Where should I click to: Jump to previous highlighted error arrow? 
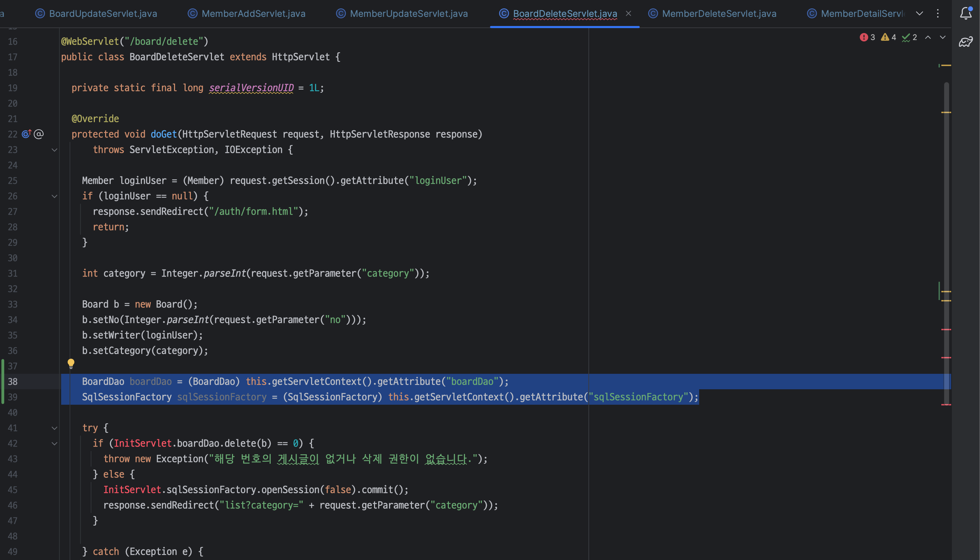click(x=928, y=37)
